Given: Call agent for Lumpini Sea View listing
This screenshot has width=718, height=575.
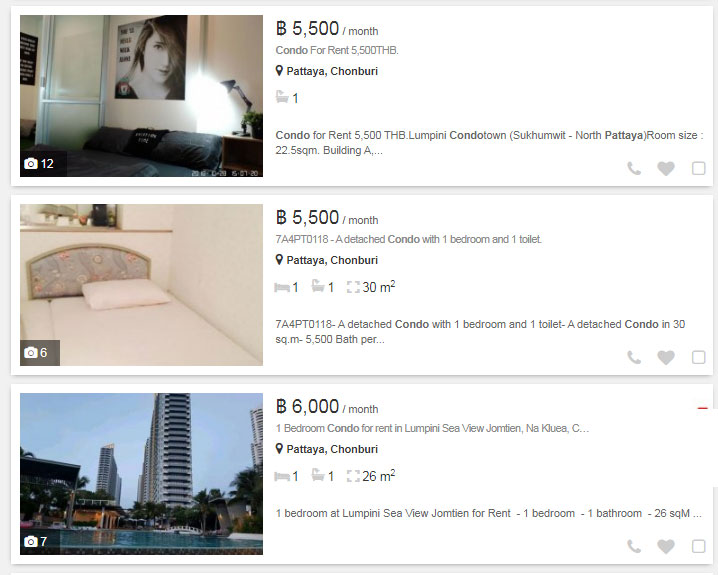Looking at the screenshot, I should click(634, 547).
